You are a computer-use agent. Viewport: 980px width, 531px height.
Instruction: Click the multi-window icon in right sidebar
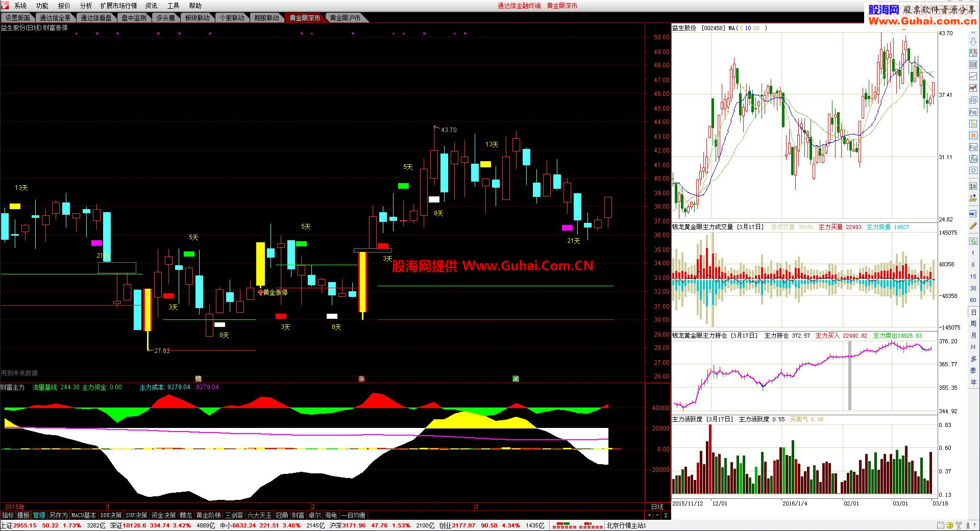tap(973, 100)
